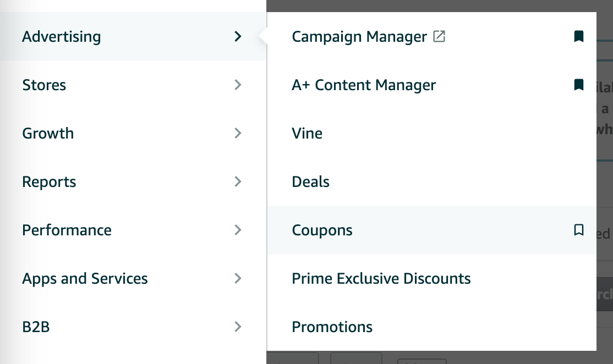Select the Vine menu entry
613x364 pixels.
tap(307, 134)
